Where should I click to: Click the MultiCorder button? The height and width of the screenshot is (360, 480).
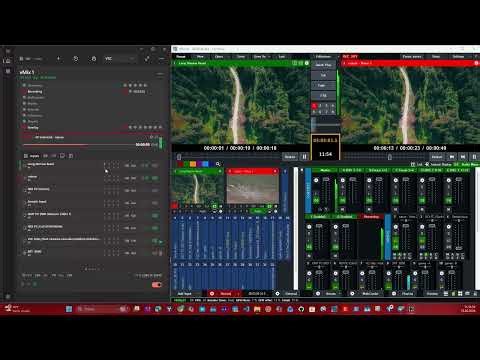point(370,294)
